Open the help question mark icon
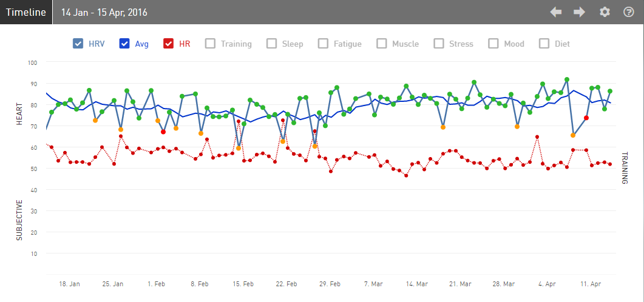The height and width of the screenshot is (302, 644). (x=629, y=12)
